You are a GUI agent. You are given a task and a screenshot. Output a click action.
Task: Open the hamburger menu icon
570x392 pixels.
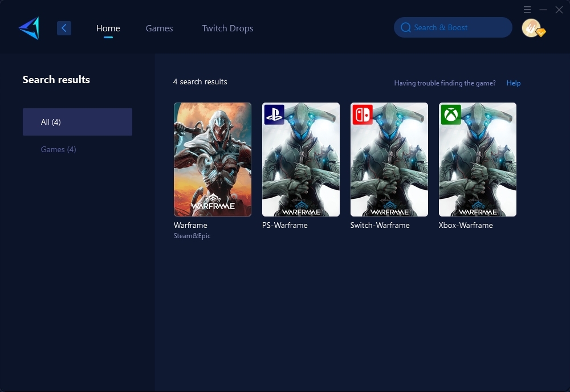(x=527, y=10)
